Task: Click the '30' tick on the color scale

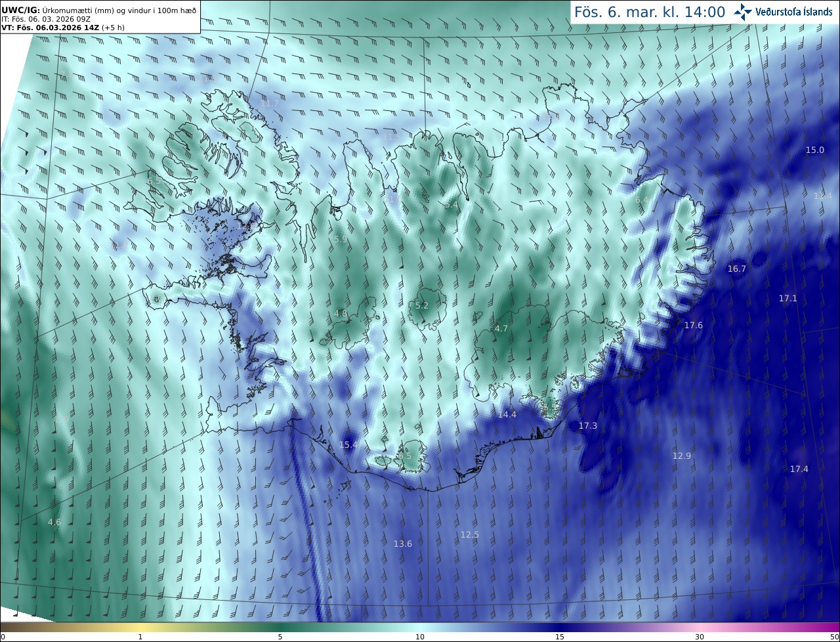Action: point(700,637)
